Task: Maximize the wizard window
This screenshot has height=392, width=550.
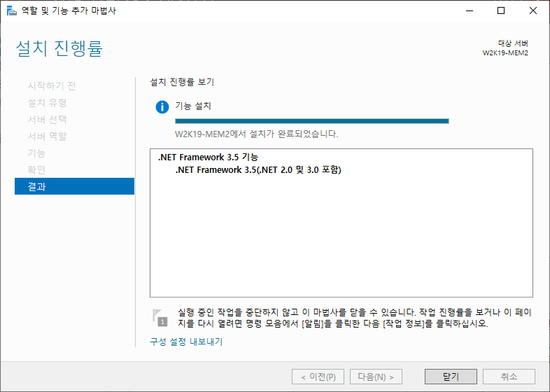Action: point(501,10)
